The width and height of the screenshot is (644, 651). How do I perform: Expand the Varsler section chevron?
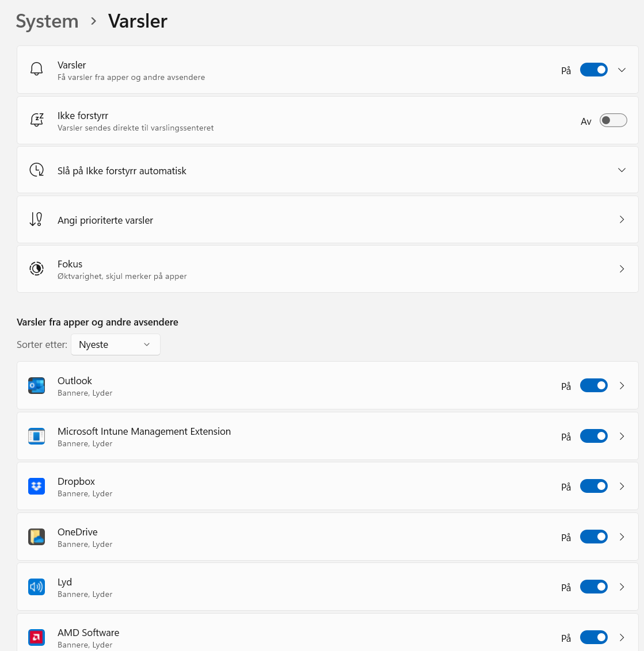(x=622, y=70)
